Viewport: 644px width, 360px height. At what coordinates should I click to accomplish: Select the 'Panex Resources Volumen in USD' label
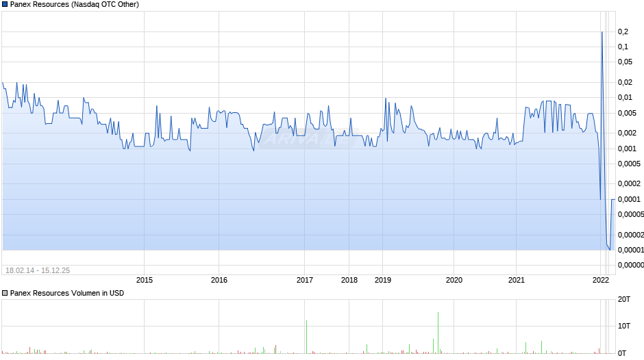coord(67,293)
